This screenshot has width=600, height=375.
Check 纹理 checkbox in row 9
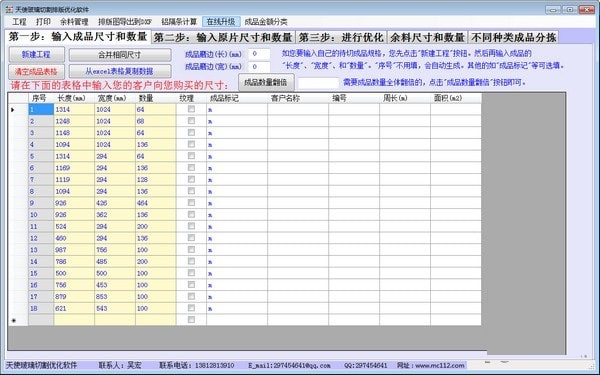coord(191,203)
